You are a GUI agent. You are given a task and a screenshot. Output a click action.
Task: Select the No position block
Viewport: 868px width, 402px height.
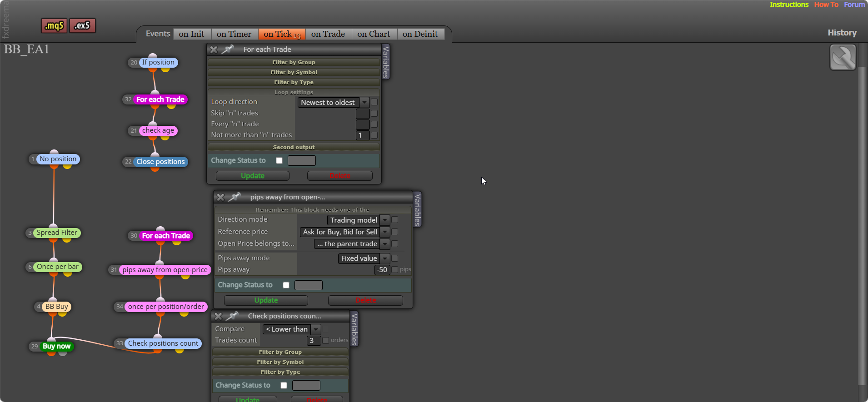[x=58, y=159]
